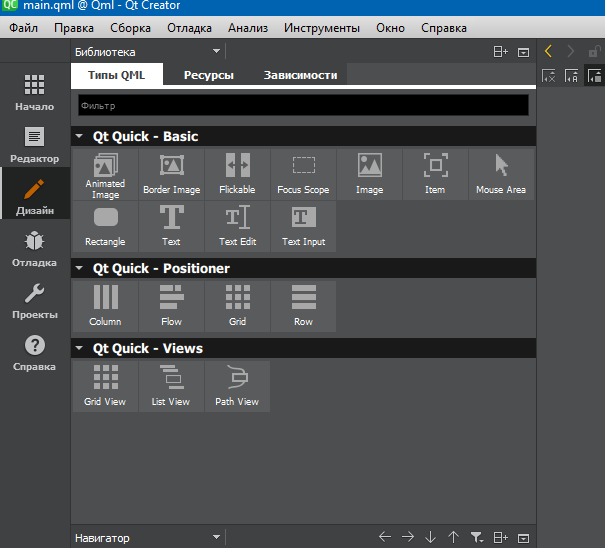This screenshot has width=605, height=548.
Task: Switch to the Ресурсы tab
Action: [208, 75]
